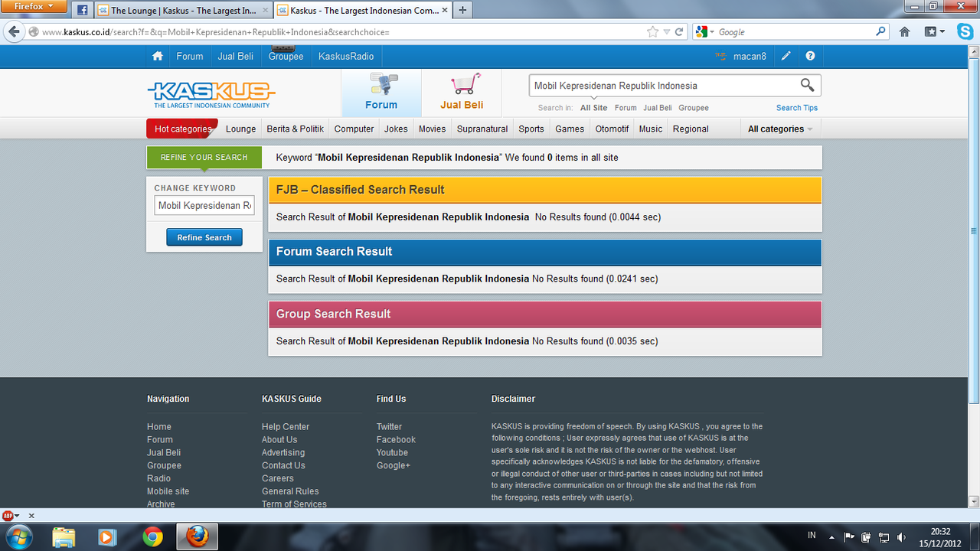Open a new tab with plus button

pyautogui.click(x=462, y=11)
